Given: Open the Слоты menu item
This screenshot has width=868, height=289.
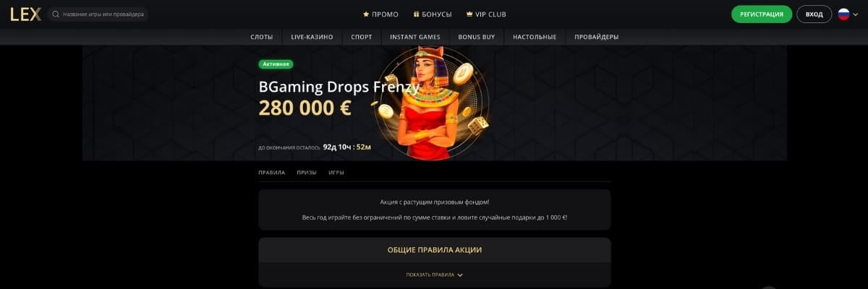Looking at the screenshot, I should 262,37.
